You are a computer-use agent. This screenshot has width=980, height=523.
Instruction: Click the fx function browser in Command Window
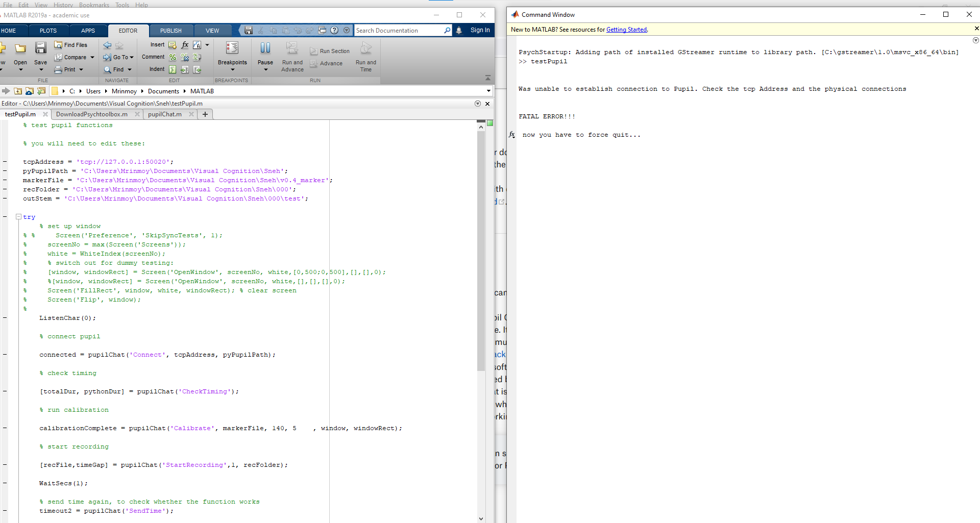coord(512,135)
